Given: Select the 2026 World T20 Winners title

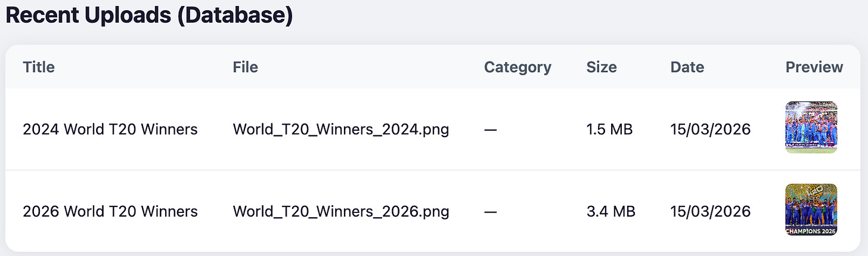Looking at the screenshot, I should coord(110,211).
